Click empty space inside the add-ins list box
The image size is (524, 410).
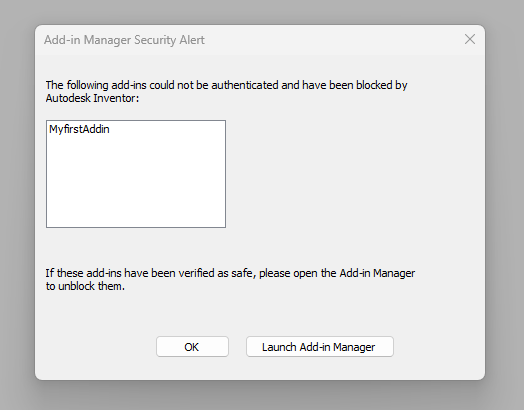(136, 184)
